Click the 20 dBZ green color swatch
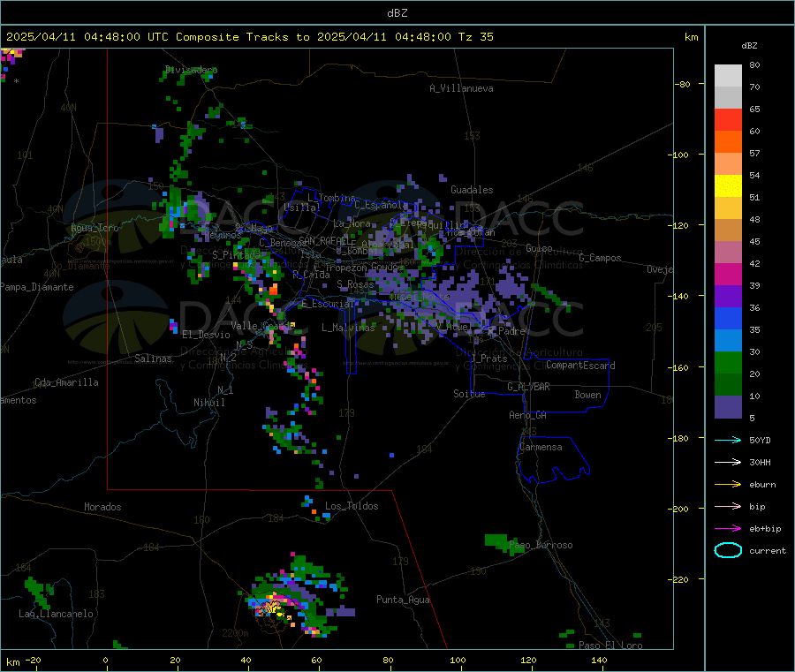This screenshot has height=672, width=795. point(728,385)
